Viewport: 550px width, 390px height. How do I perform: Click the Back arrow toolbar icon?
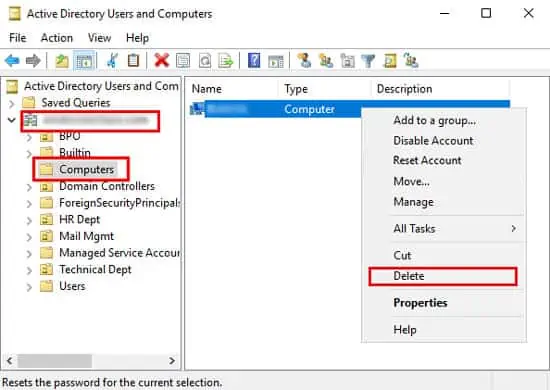pyautogui.click(x=12, y=61)
